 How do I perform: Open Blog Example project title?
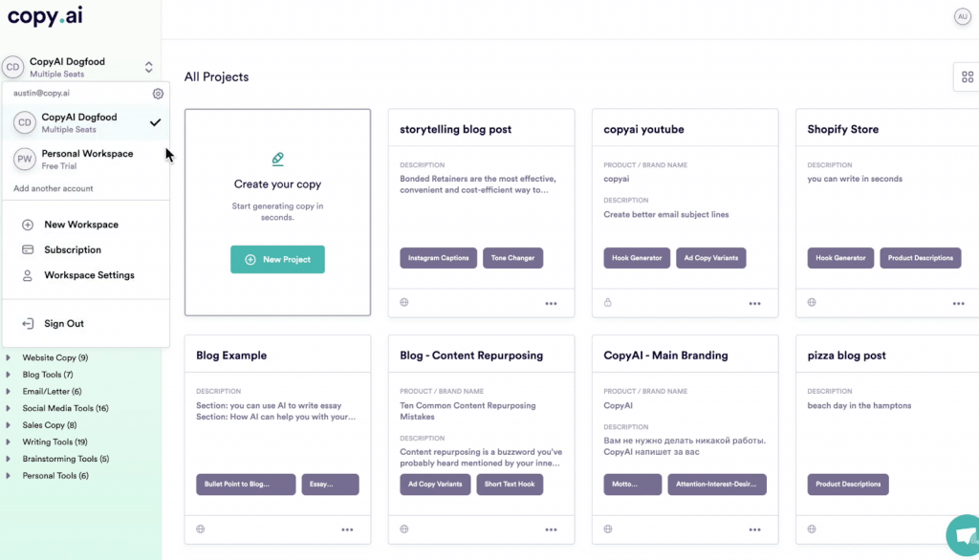(x=231, y=355)
